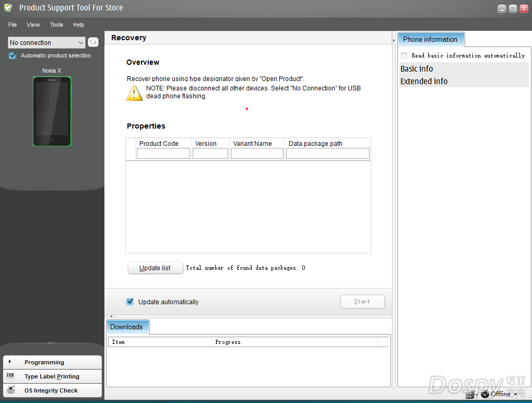The image size is (532, 403).
Task: Uncheck Update automatically option
Action: [130, 302]
